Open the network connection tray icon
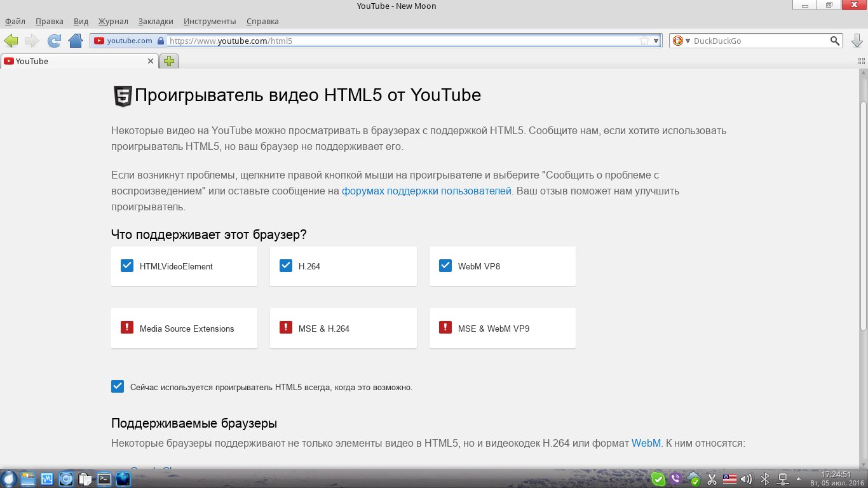The width and height of the screenshot is (868, 488). click(x=783, y=479)
